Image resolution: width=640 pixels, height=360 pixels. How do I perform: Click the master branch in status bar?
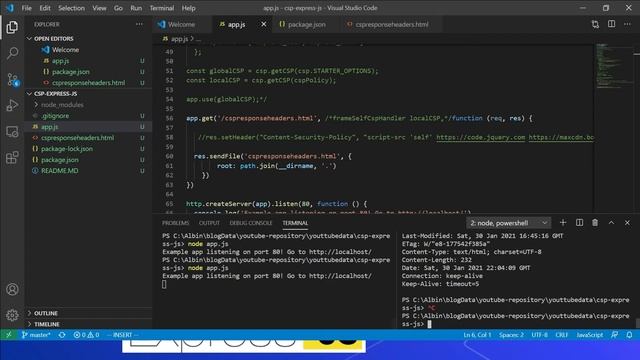pos(36,335)
